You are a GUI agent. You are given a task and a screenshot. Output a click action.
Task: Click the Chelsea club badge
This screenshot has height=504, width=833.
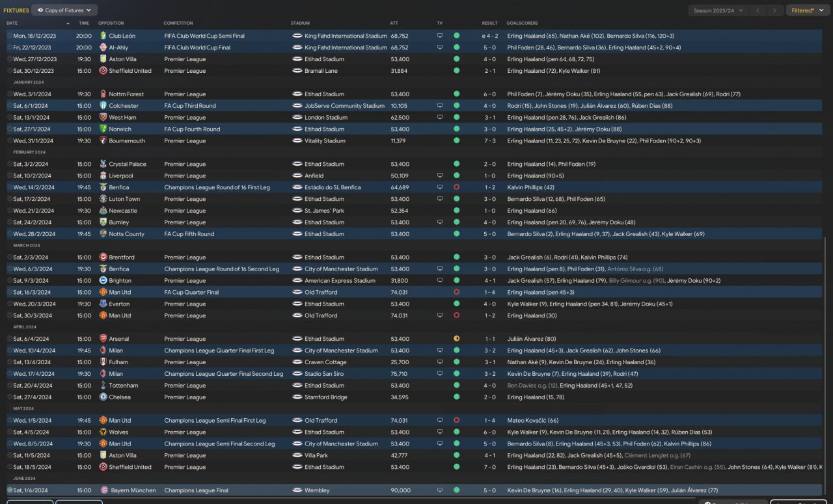click(103, 397)
